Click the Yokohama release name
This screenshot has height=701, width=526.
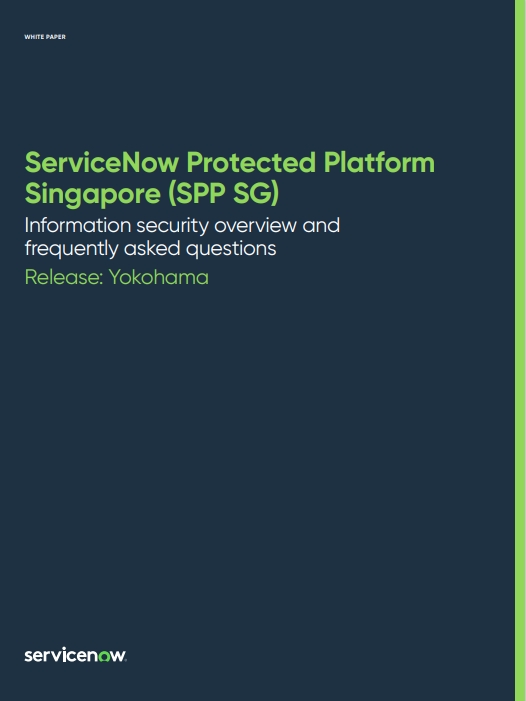click(x=159, y=277)
